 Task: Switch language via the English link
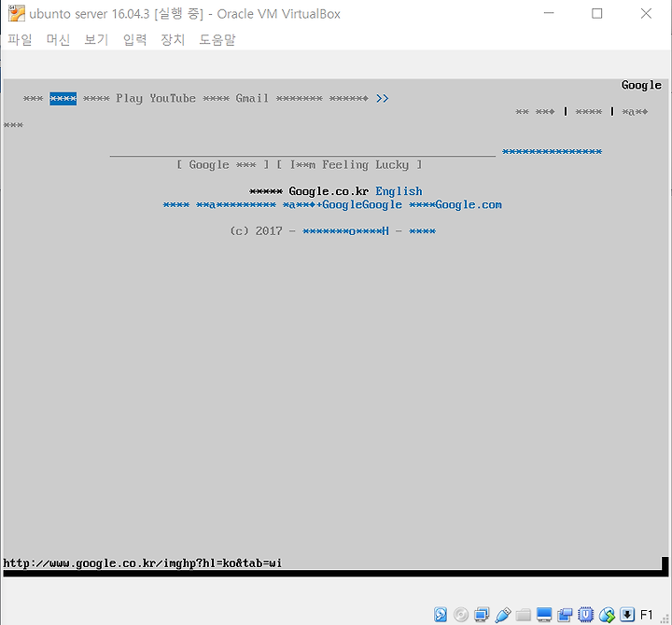pyautogui.click(x=399, y=191)
